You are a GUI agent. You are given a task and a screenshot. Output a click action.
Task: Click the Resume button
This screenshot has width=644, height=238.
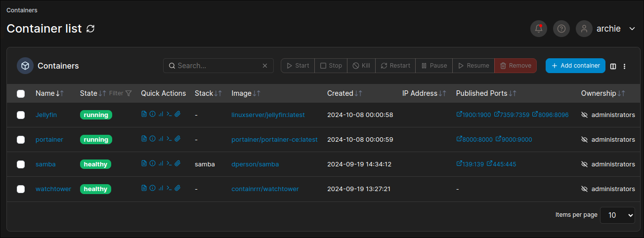pyautogui.click(x=473, y=66)
